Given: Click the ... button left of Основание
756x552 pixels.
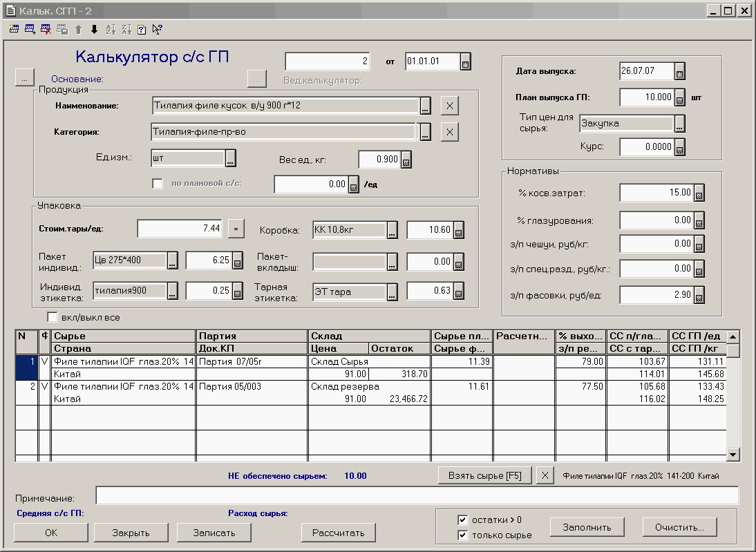Looking at the screenshot, I should (x=25, y=77).
